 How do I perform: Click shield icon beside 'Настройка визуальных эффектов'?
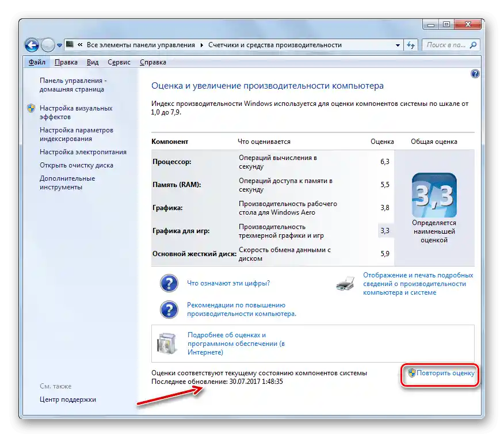(x=31, y=108)
